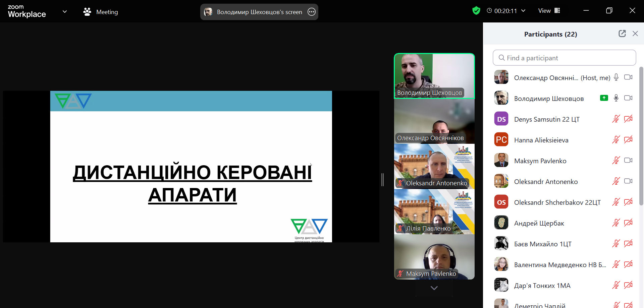Click Oleksandr Antonenko tile muted mic icon
Screen dimensions: 644x308
[400, 183]
